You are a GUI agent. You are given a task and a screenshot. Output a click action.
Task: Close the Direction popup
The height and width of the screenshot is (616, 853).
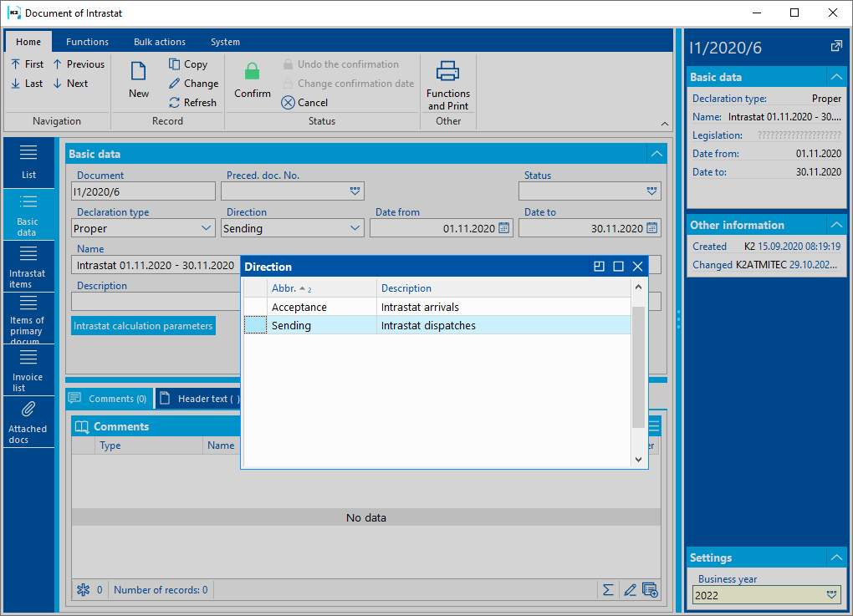pos(637,267)
